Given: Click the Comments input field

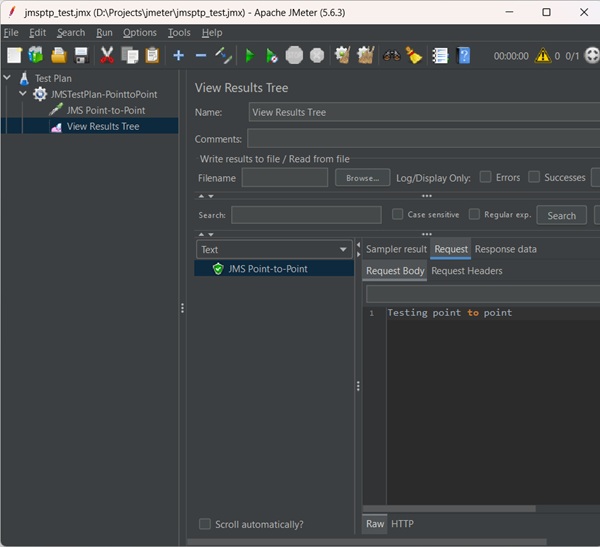Looking at the screenshot, I should point(423,139).
